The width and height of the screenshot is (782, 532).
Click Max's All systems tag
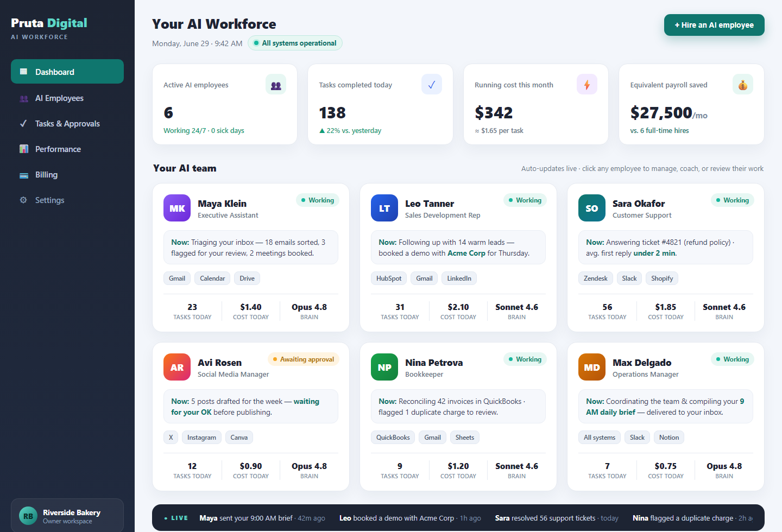(600, 438)
